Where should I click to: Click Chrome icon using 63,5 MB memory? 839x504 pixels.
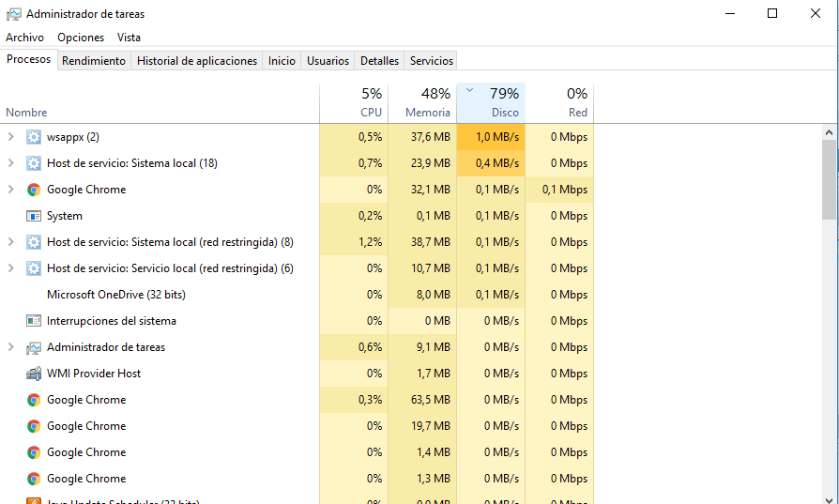tap(34, 400)
